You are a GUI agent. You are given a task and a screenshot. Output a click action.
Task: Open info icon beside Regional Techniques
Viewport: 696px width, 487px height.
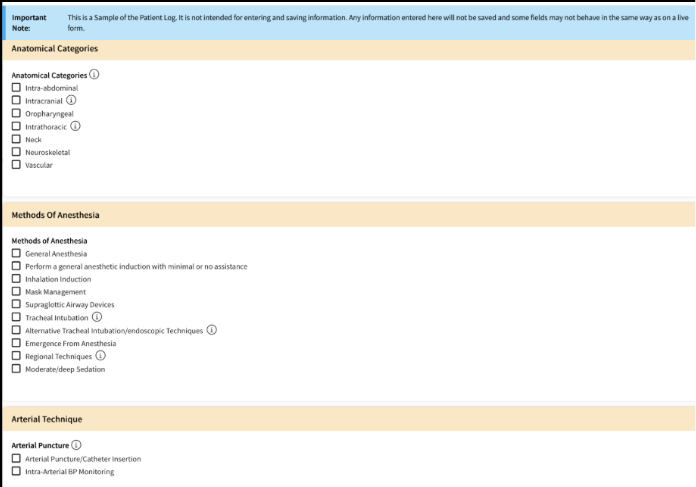point(101,356)
